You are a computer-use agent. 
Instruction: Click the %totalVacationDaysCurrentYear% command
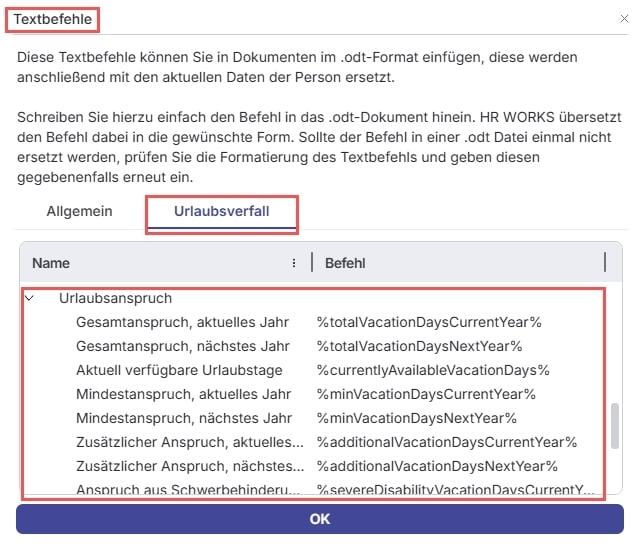(x=429, y=322)
